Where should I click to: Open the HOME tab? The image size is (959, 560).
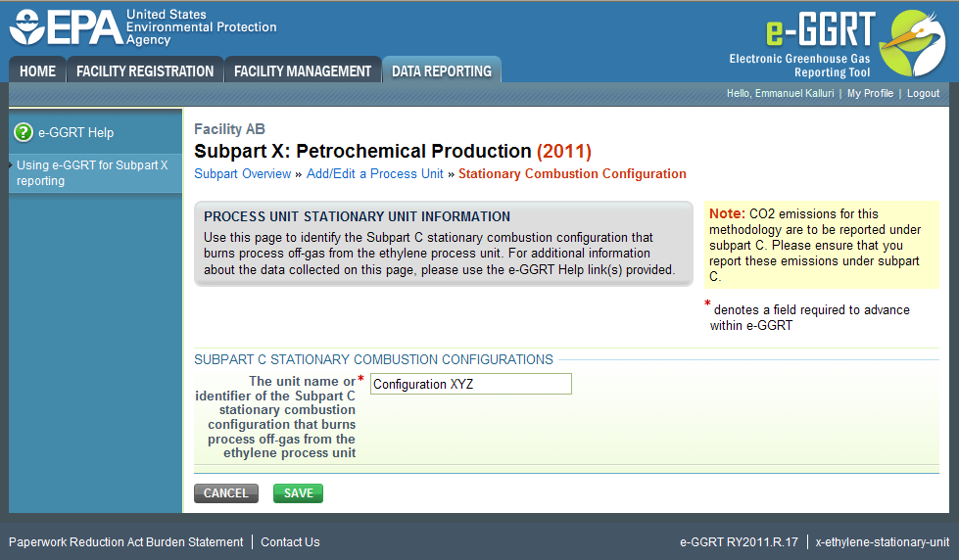(37, 70)
